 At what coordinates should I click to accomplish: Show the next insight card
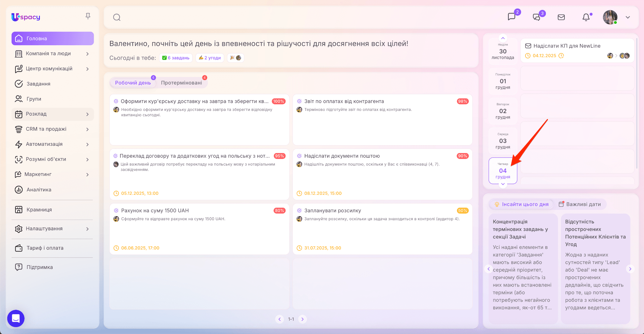pos(630,269)
